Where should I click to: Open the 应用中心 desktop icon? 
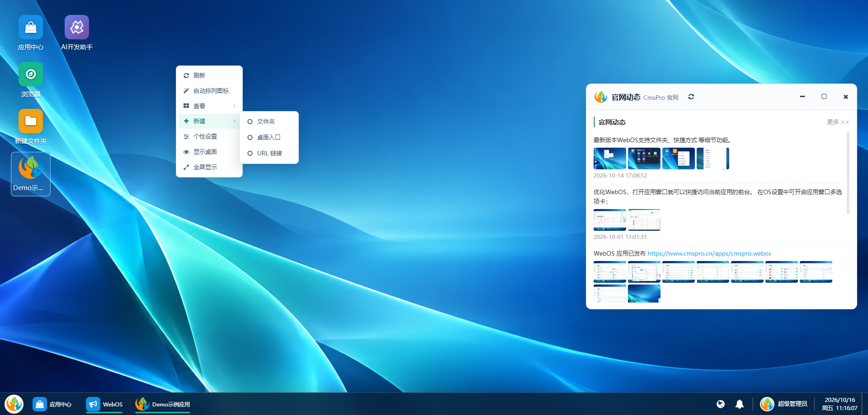click(x=31, y=33)
